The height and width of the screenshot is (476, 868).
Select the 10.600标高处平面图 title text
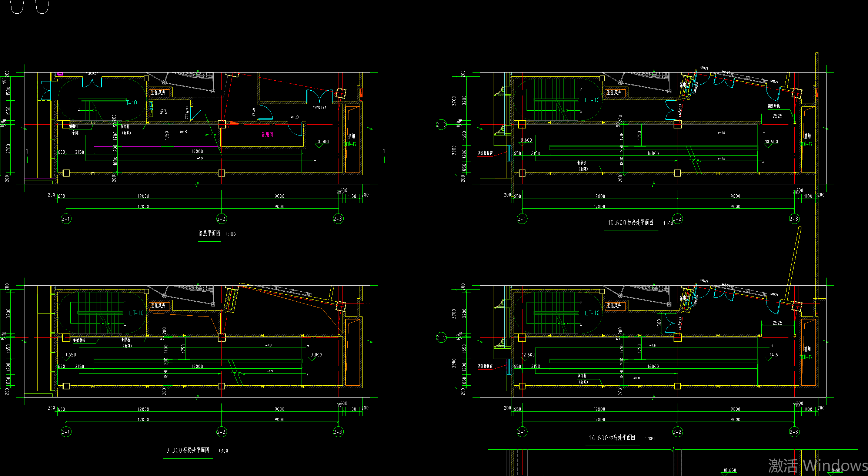pos(630,222)
